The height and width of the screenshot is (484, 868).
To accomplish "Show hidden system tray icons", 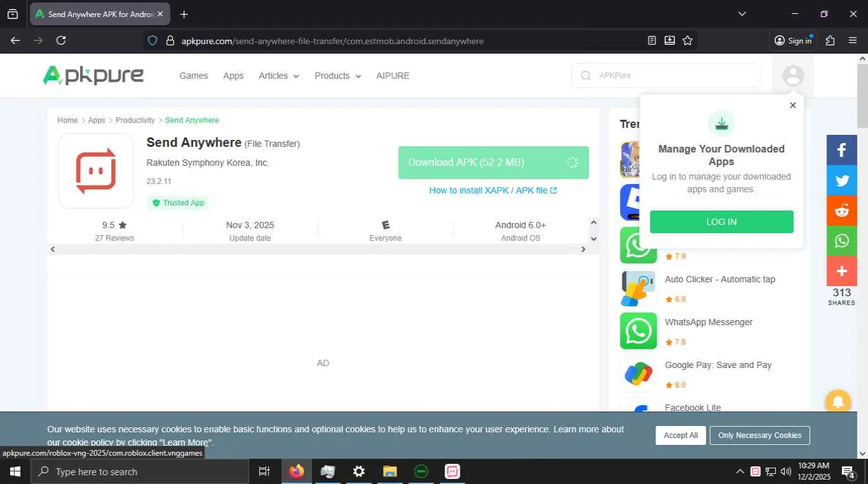I will (x=740, y=471).
